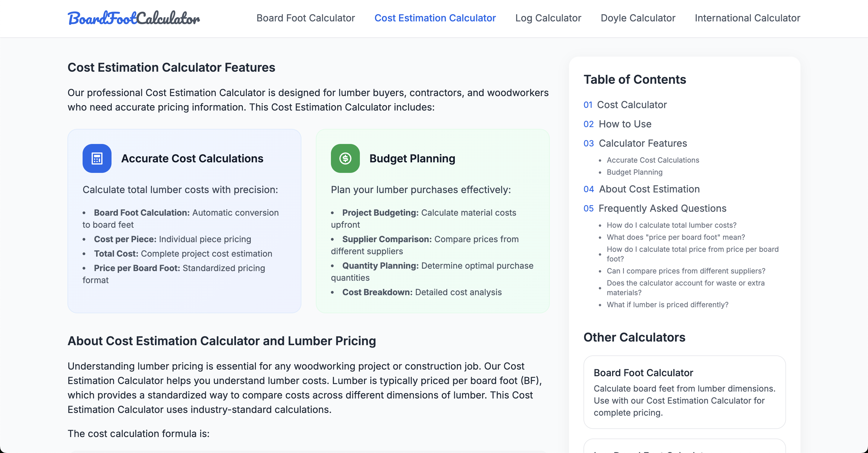Jump to 01 Cost Calculator section
This screenshot has height=453, width=868.
[x=625, y=105]
